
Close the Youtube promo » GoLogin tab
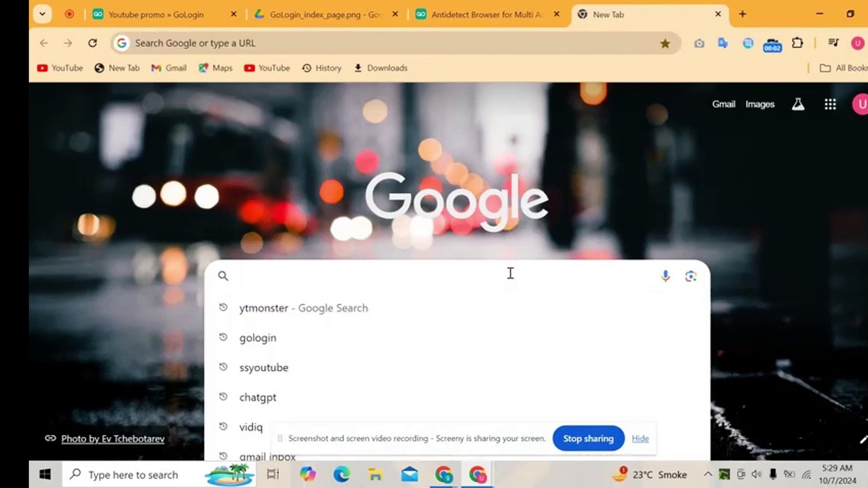[234, 14]
